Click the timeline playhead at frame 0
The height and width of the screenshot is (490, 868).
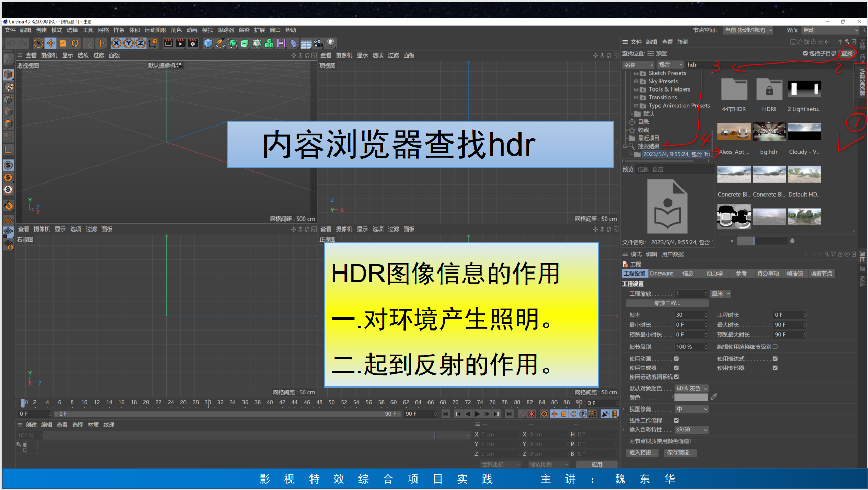[23, 403]
